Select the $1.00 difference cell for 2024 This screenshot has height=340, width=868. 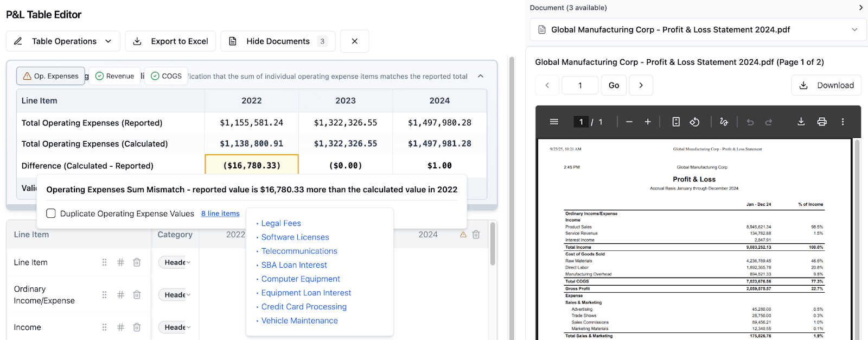pyautogui.click(x=439, y=166)
